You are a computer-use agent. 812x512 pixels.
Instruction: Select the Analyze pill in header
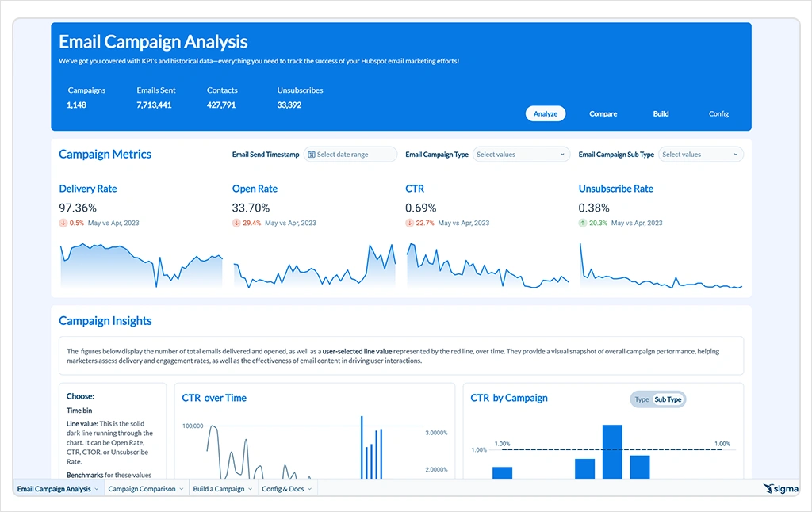(x=546, y=114)
